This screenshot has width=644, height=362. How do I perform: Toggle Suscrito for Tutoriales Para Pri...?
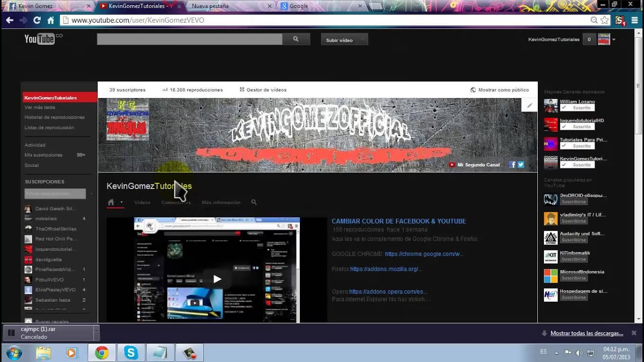tap(578, 146)
